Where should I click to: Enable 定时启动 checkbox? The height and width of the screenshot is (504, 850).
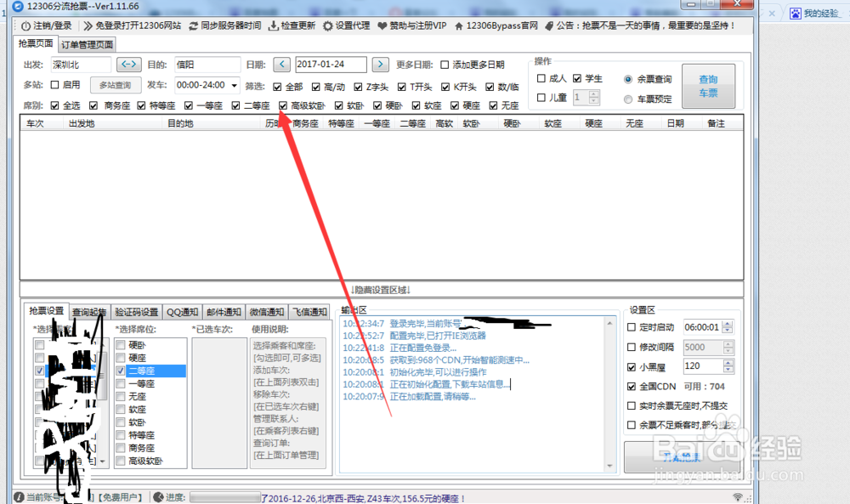pyautogui.click(x=632, y=327)
